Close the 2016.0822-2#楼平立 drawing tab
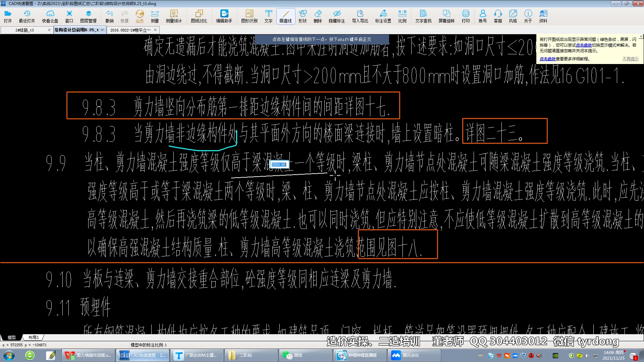This screenshot has width=644, height=362. point(155,30)
